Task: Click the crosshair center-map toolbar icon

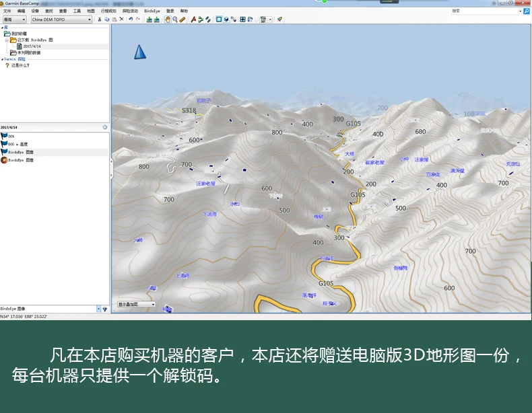Action: [x=242, y=20]
